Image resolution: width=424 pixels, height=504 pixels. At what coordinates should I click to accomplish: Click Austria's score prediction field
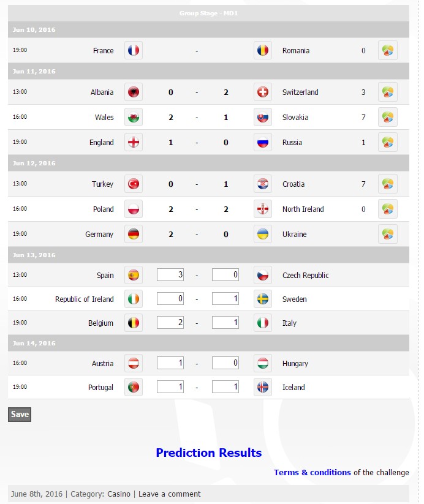pos(170,363)
